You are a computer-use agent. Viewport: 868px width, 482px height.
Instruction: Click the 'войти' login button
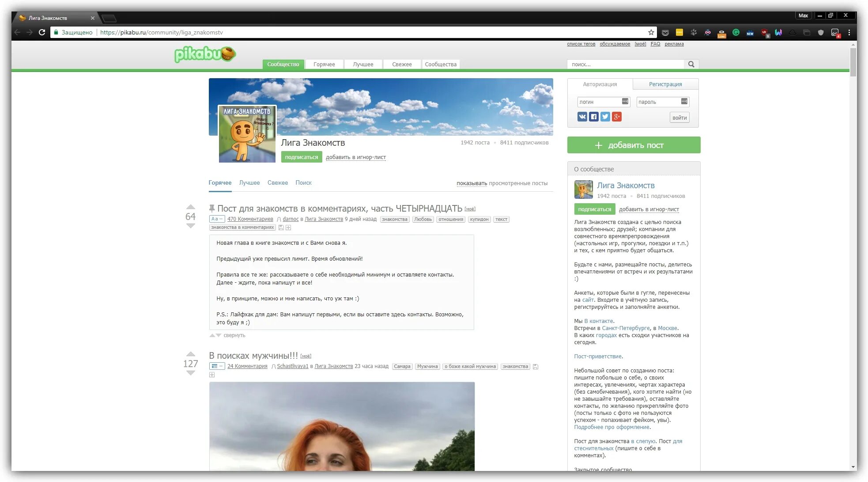click(679, 118)
